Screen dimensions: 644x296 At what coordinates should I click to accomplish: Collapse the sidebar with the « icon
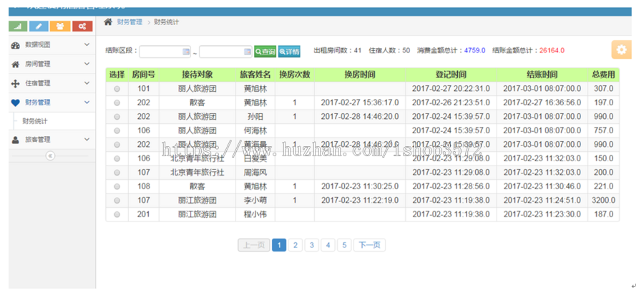click(x=50, y=156)
